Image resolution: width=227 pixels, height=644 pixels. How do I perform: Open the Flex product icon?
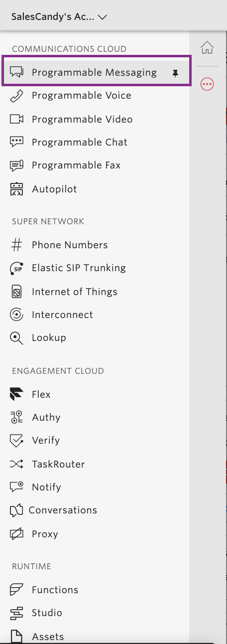[17, 394]
